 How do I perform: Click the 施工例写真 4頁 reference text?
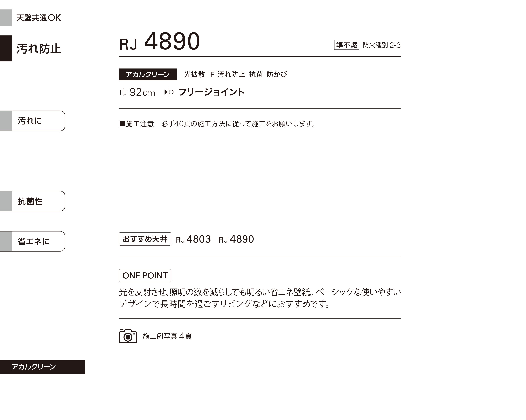pos(167,336)
